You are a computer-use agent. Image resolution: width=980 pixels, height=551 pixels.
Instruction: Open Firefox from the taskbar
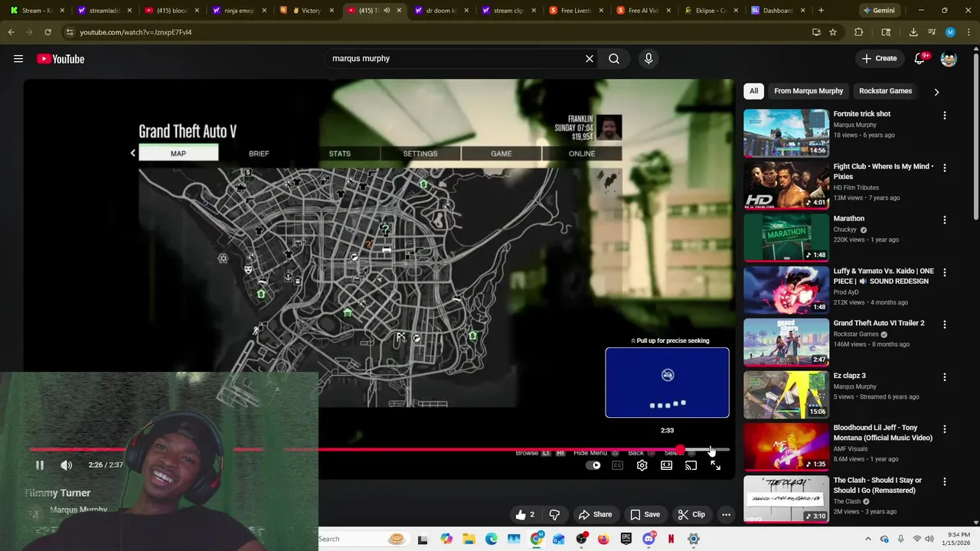(x=603, y=539)
